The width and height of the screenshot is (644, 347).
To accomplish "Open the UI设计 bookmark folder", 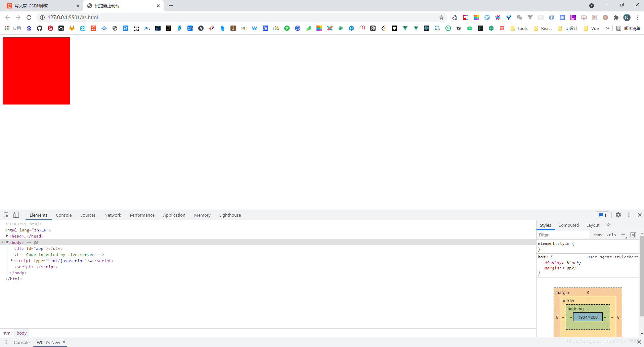I will [x=568, y=28].
